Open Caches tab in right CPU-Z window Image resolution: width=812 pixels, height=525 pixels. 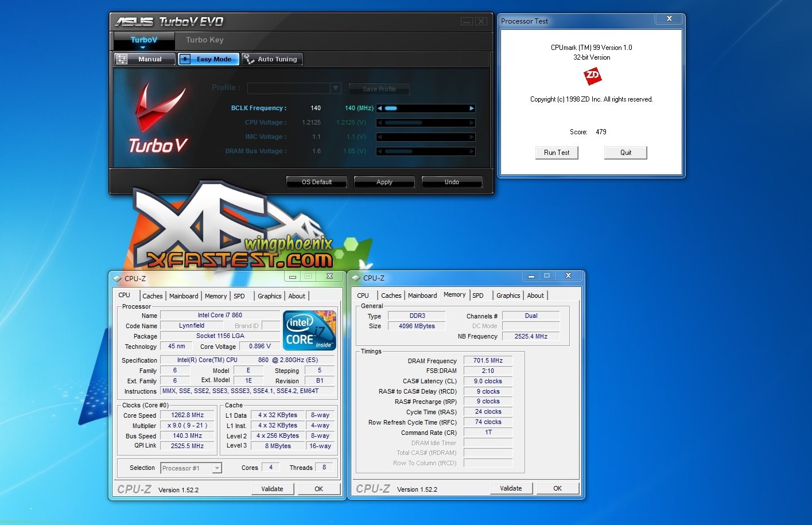(x=391, y=295)
